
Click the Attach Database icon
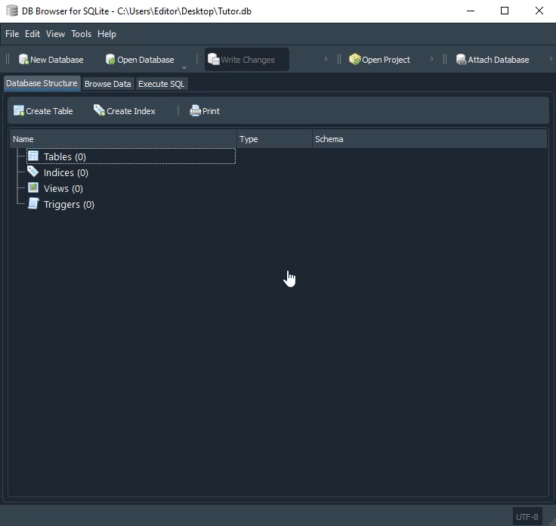[461, 59]
